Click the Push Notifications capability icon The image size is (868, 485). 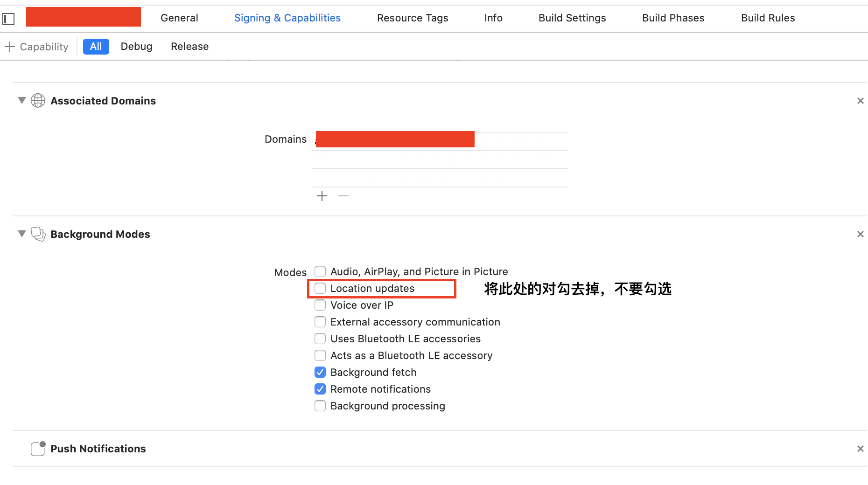coord(37,448)
